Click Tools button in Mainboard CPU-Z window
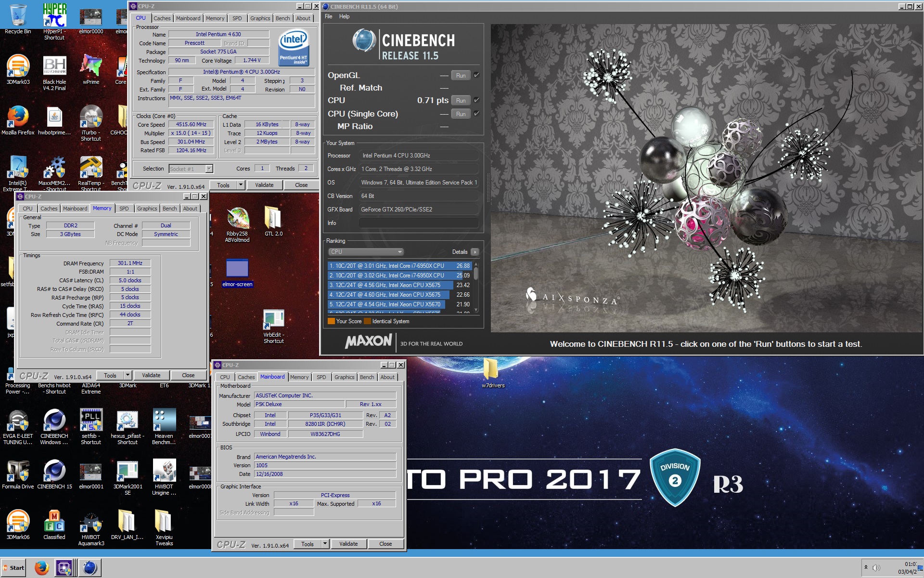Screen dimensions: 924x578 308,544
